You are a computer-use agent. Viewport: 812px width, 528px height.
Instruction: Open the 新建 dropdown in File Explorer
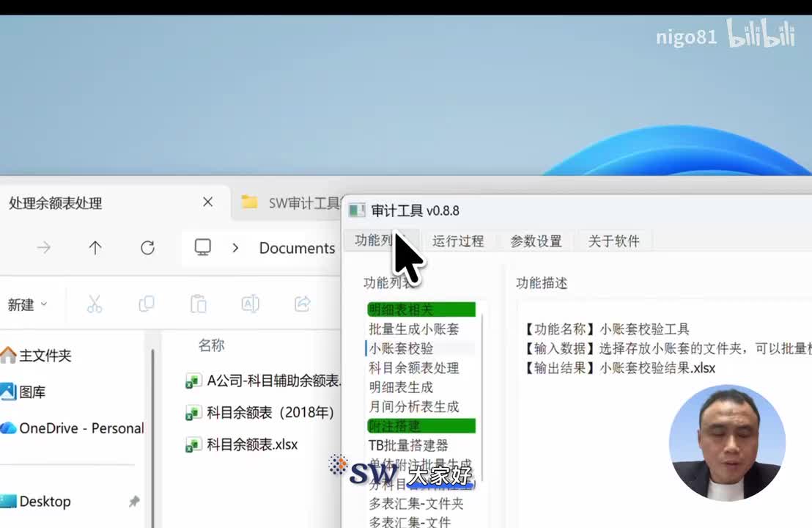tap(27, 304)
